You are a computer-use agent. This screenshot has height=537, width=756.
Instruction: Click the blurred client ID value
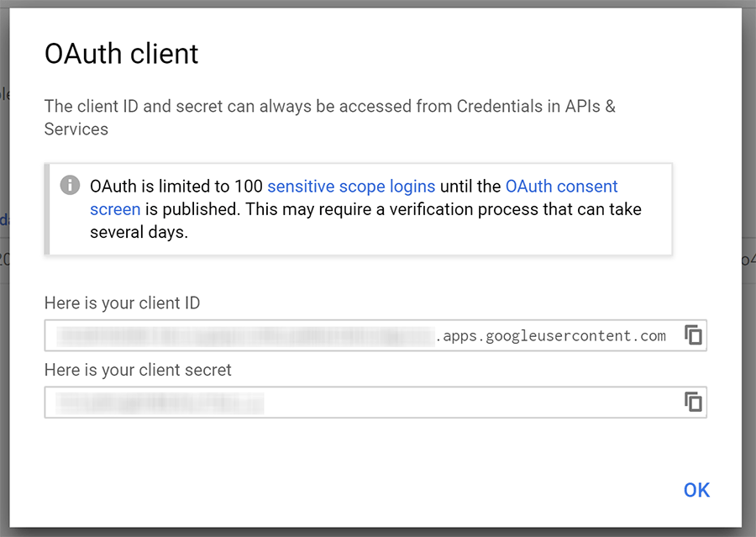click(x=244, y=336)
